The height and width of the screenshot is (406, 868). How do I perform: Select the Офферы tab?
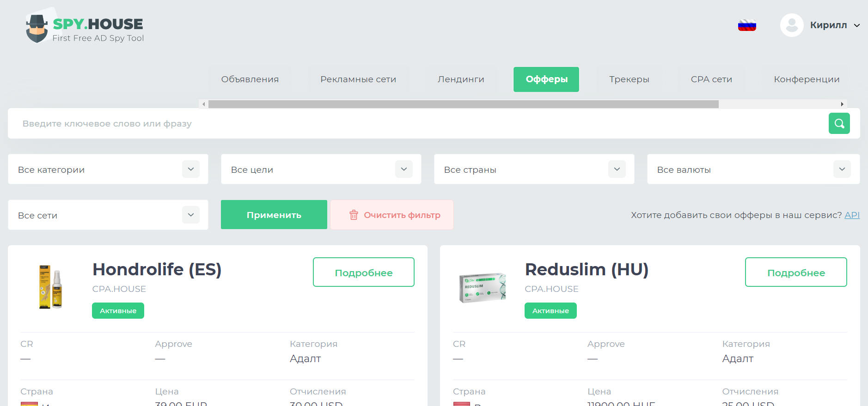point(546,79)
